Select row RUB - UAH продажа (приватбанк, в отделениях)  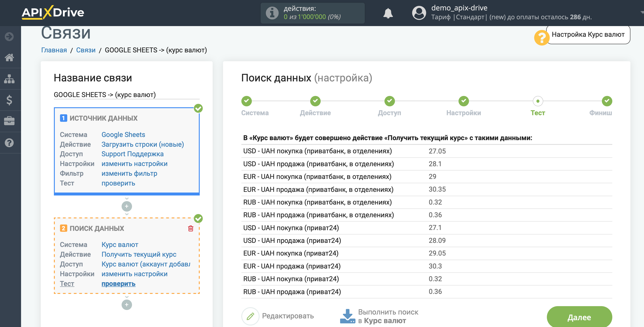tap(426, 215)
